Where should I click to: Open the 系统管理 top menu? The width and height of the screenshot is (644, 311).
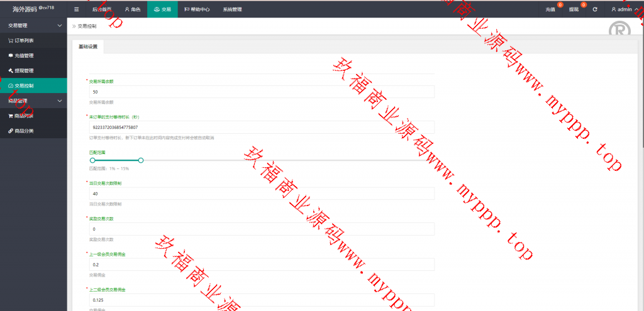pos(232,9)
